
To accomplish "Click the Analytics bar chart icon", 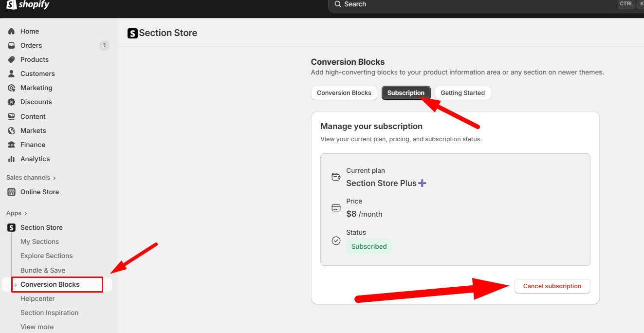I will (11, 159).
